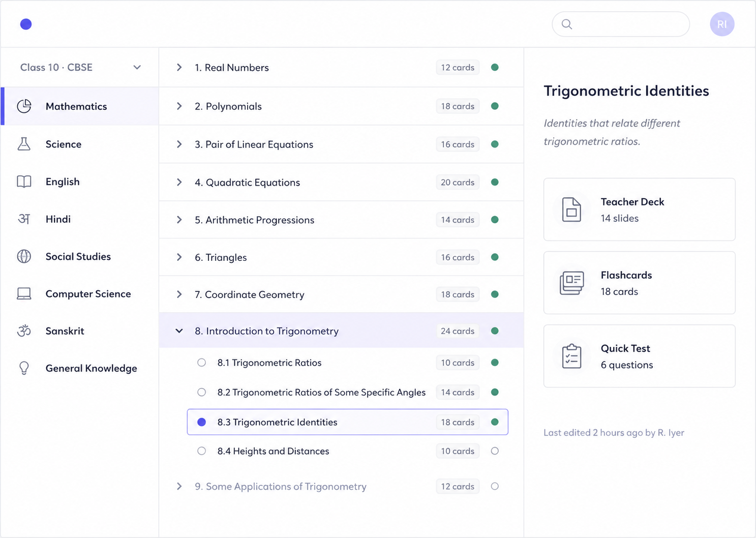The height and width of the screenshot is (538, 756).
Task: Expand chapter 9. Some Applications of Trigonometry
Action: coord(179,486)
